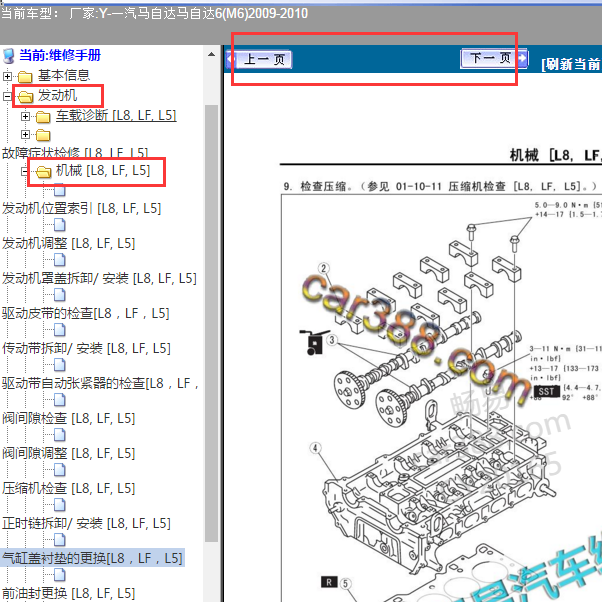Click callout number 2 in diagram
This screenshot has width=602, height=602.
324,268
